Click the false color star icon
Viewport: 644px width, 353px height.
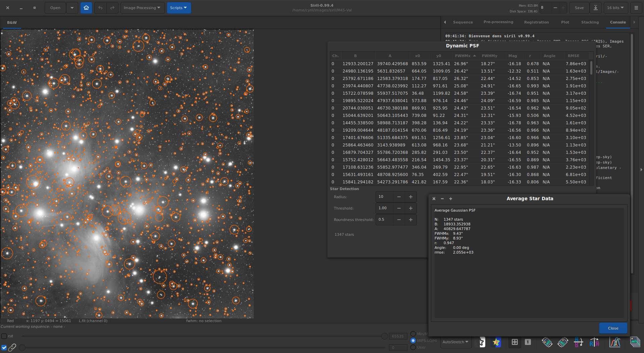click(x=496, y=342)
